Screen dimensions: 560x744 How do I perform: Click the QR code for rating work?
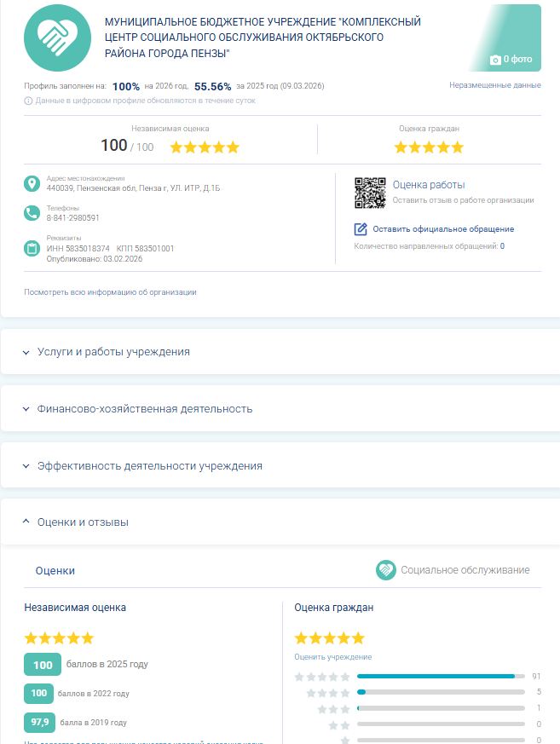[x=370, y=193]
